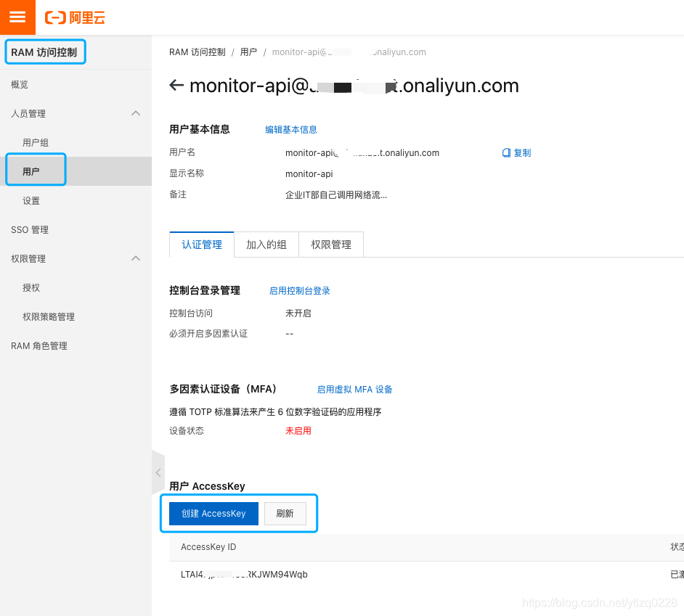Collapse the 人员管理 section
This screenshot has width=684, height=616.
pos(136,113)
